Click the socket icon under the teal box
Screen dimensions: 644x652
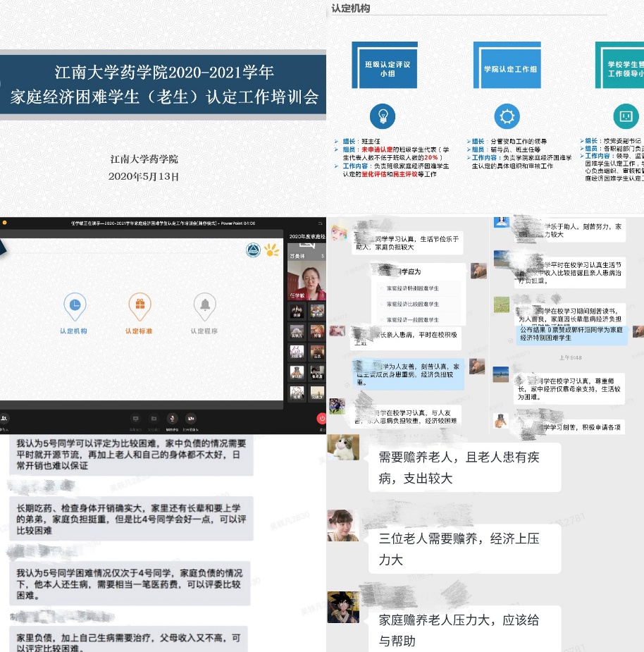click(624, 116)
